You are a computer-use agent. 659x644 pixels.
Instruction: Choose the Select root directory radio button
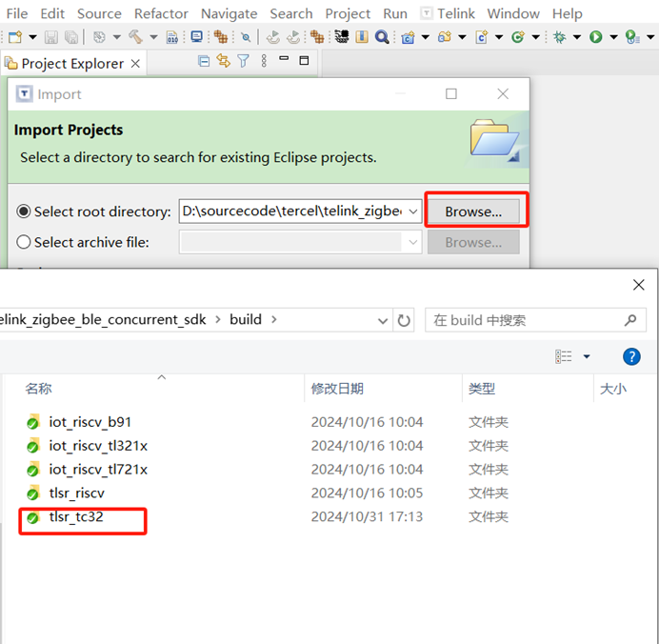24,211
